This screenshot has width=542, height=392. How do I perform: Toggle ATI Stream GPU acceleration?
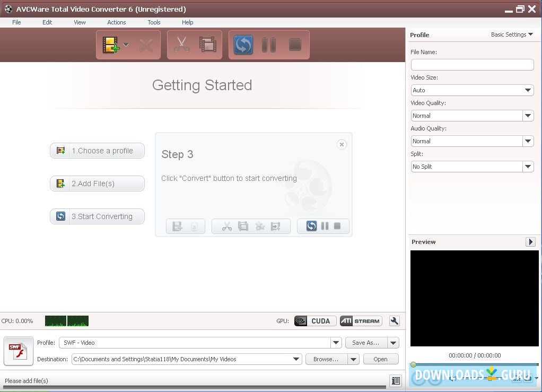(x=361, y=321)
